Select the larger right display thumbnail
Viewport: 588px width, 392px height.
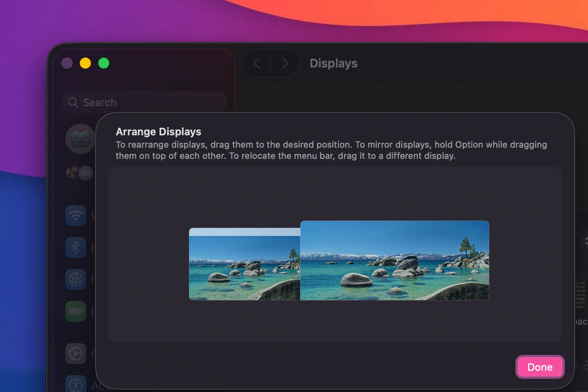point(395,260)
